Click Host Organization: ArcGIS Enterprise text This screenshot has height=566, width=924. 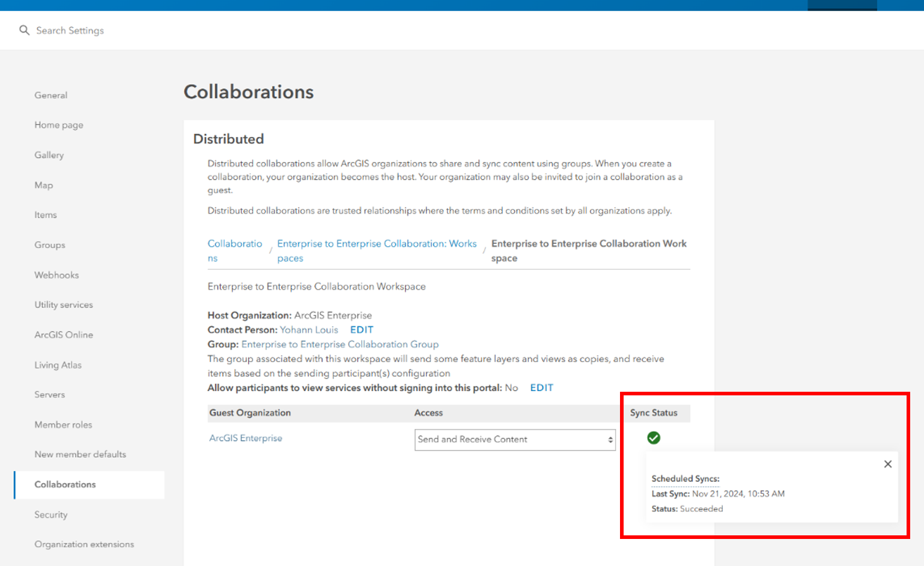(290, 315)
